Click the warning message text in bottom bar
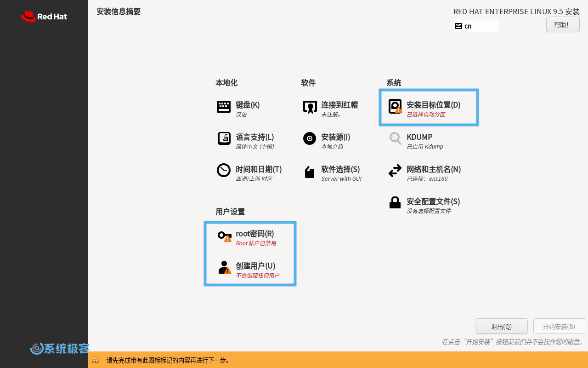 (x=168, y=360)
